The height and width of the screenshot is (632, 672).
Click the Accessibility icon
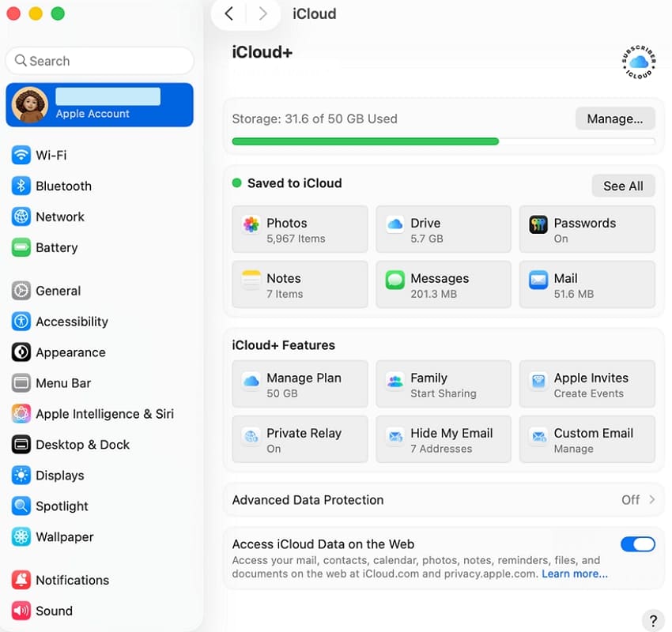click(21, 322)
